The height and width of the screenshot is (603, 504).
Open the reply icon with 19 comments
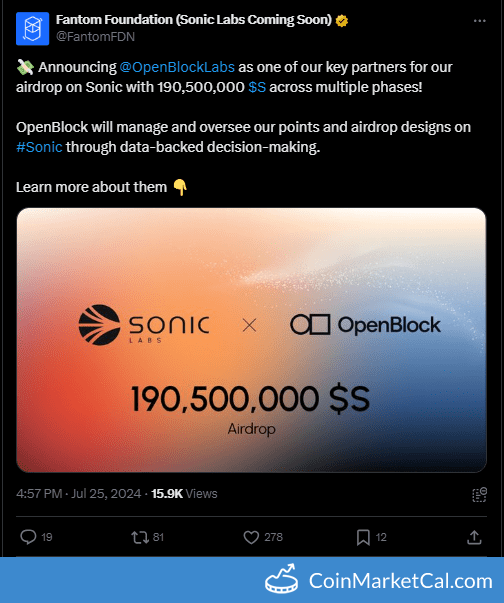click(28, 537)
